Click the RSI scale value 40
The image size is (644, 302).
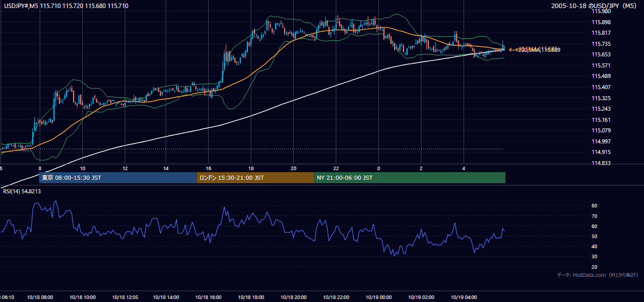[595, 247]
